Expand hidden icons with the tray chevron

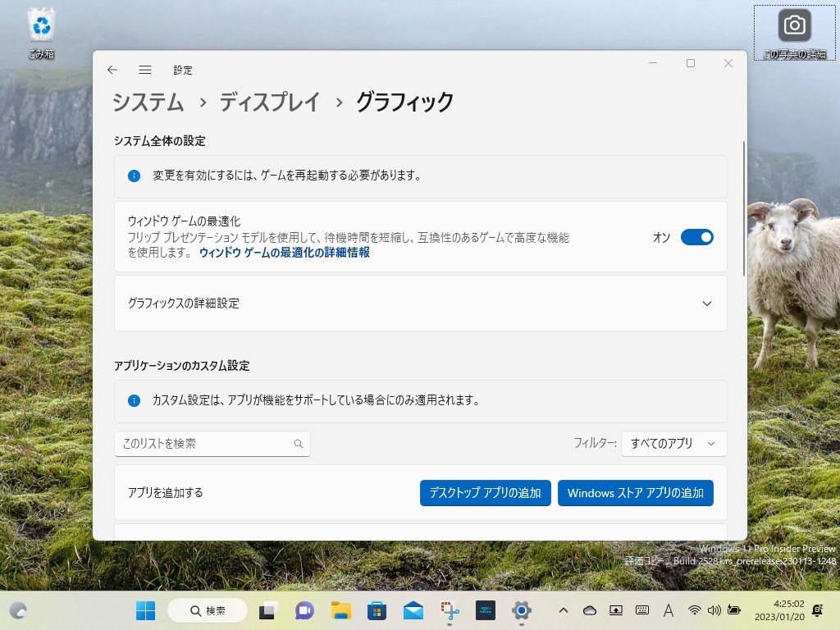(x=564, y=610)
